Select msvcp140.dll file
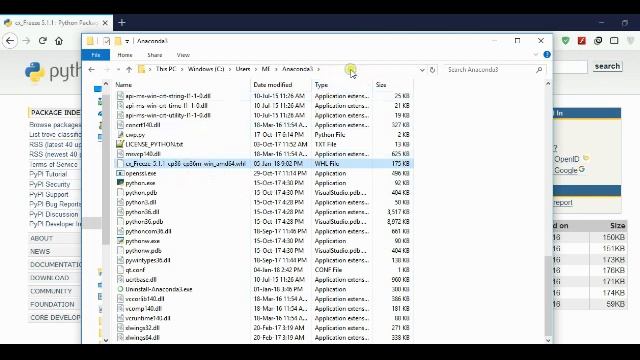The width and height of the screenshot is (640, 360). tap(143, 154)
